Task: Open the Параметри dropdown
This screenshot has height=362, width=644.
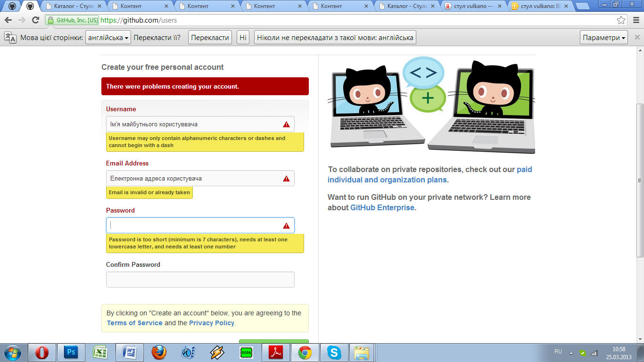Action: [604, 38]
